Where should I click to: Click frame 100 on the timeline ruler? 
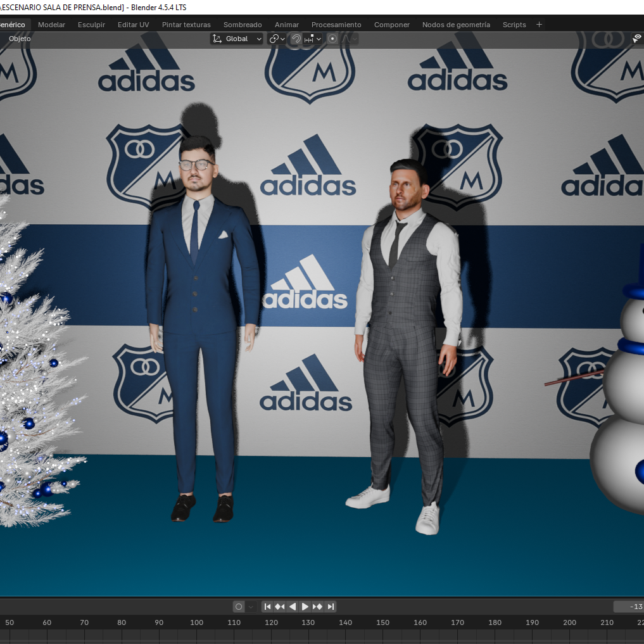(x=196, y=622)
